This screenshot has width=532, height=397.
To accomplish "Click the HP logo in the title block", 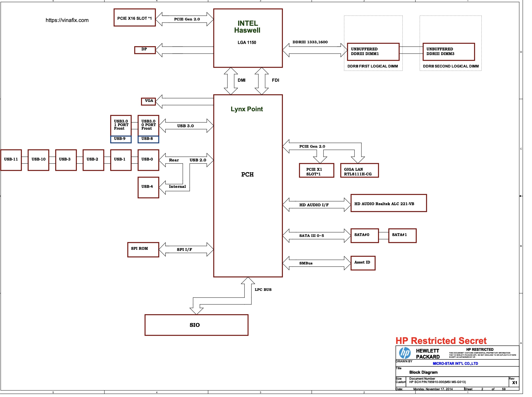I will tap(404, 353).
